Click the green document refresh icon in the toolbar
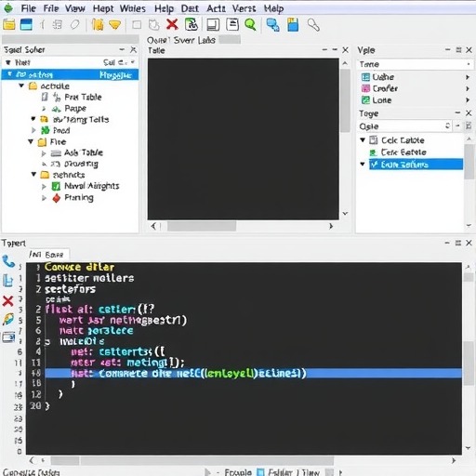This screenshot has width=476, height=476. 192,24
